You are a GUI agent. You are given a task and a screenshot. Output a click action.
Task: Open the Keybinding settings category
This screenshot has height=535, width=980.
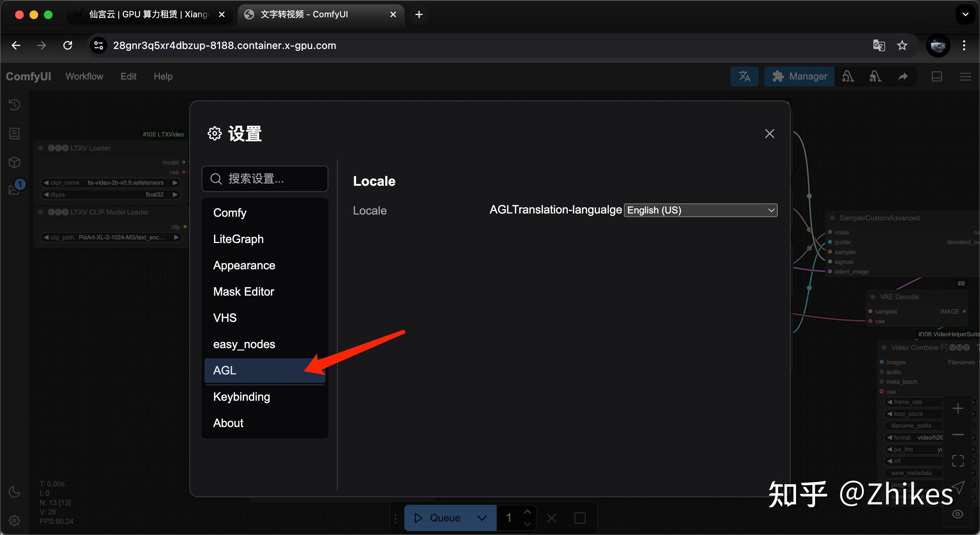pos(265,397)
